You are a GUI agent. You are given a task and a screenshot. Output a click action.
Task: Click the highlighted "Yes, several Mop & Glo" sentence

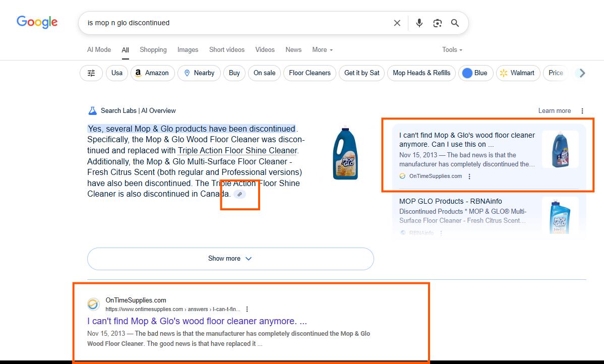192,129
